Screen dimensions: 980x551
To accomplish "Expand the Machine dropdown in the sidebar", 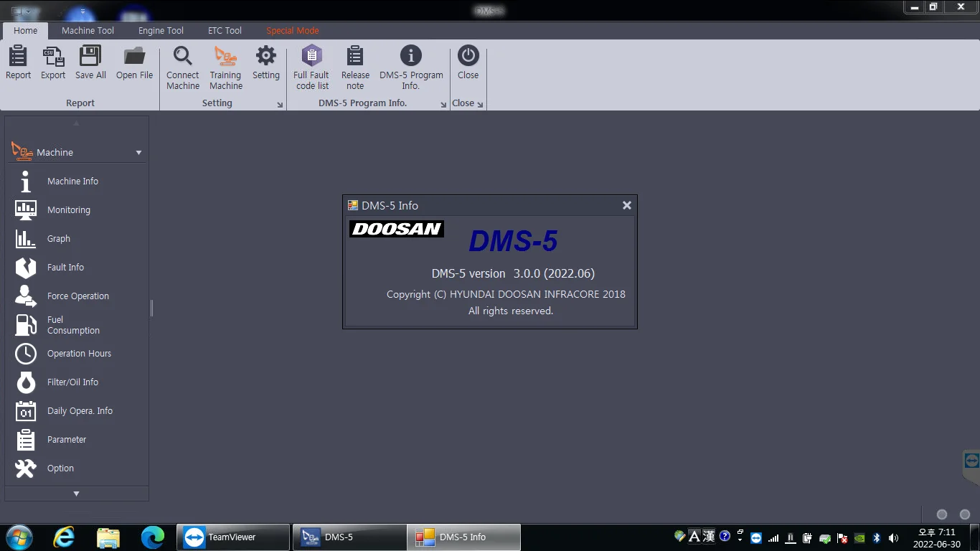I will pos(138,153).
